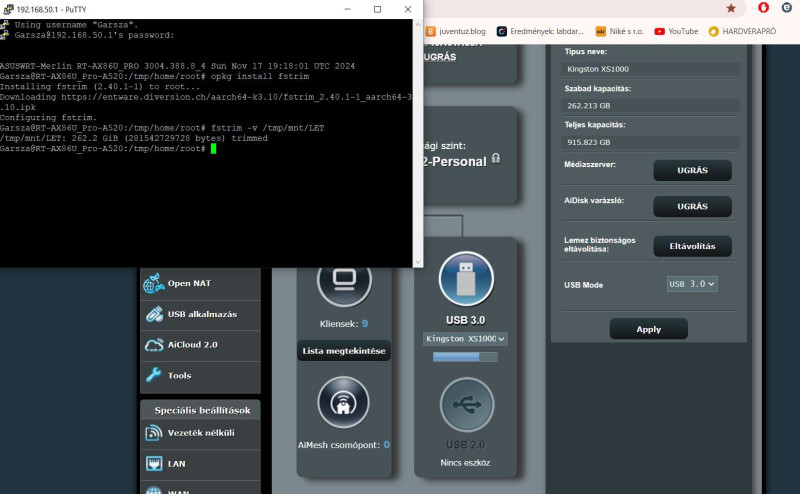The width and height of the screenshot is (800, 494).
Task: Click the PuTTY icon in the title bar
Action: [8, 9]
